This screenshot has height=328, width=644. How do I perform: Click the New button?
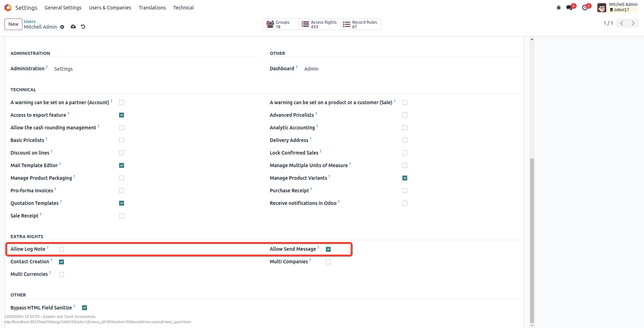tap(13, 24)
